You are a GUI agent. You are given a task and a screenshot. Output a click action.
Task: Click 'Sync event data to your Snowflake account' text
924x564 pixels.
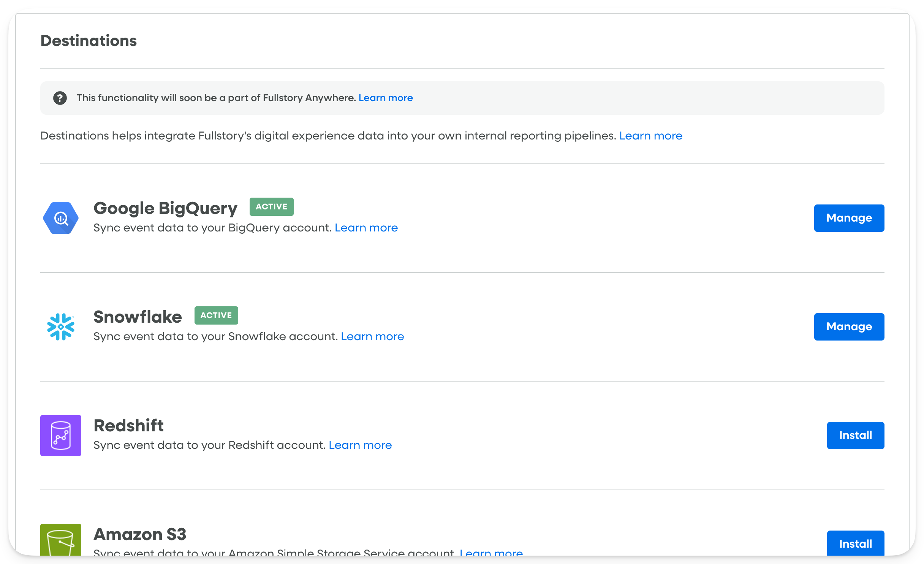pyautogui.click(x=216, y=336)
